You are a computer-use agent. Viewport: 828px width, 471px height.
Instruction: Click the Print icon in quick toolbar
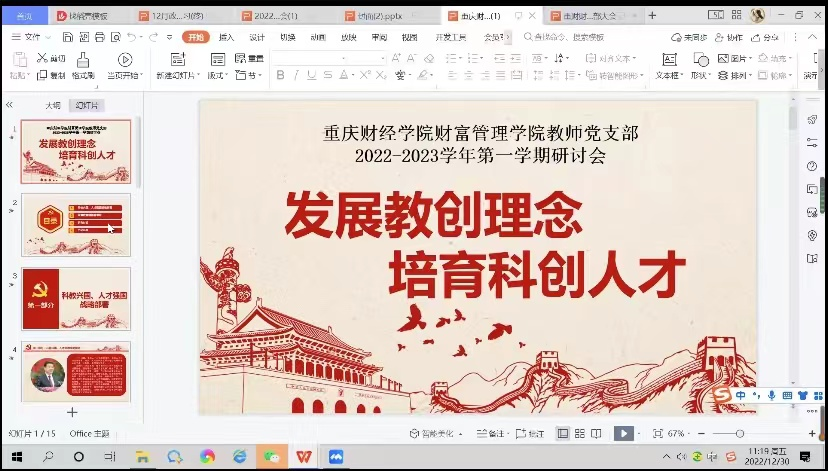(x=100, y=37)
